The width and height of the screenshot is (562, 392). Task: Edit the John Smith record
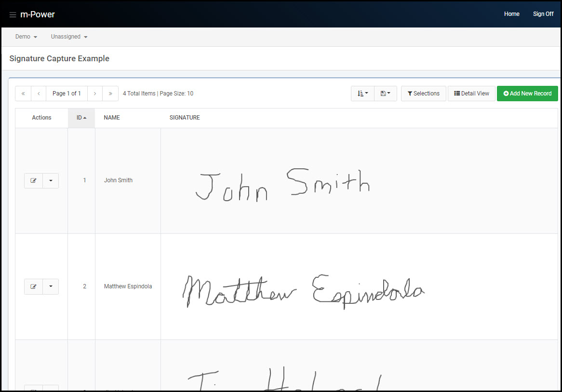(x=33, y=181)
